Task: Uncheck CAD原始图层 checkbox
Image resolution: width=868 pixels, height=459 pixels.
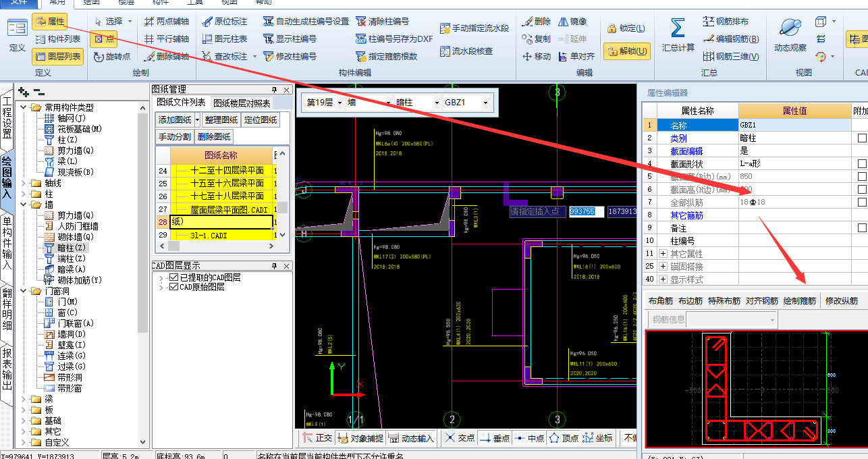Action: [x=174, y=287]
